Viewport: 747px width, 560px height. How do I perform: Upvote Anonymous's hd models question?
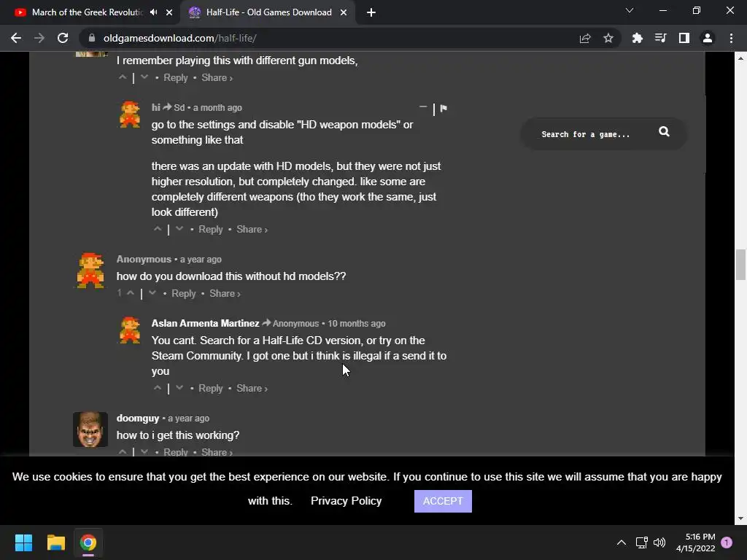click(130, 293)
